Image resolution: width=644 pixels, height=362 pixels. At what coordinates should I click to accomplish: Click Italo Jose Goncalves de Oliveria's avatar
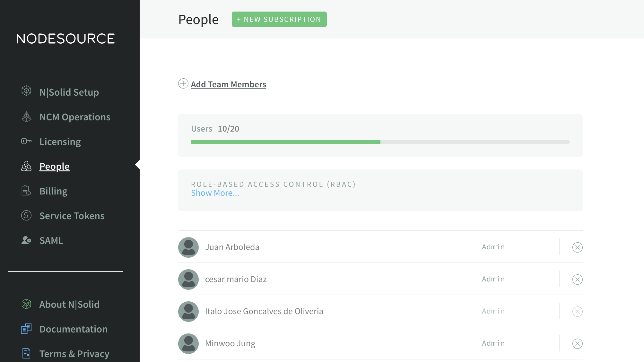188,311
